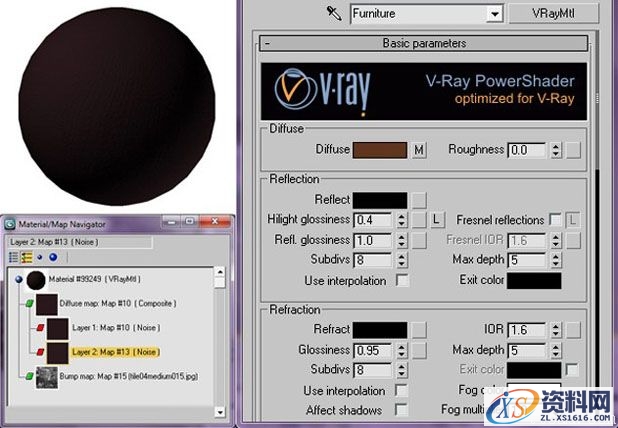The width and height of the screenshot is (618, 428).
Task: Enable the Fresnel reflections checkbox
Action: point(554,219)
